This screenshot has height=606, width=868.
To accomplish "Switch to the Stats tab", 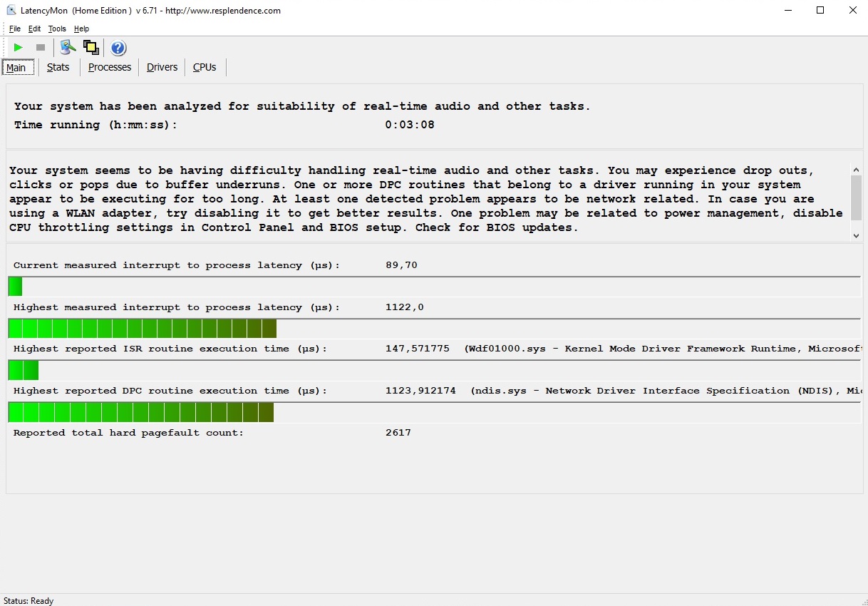I will (58, 67).
